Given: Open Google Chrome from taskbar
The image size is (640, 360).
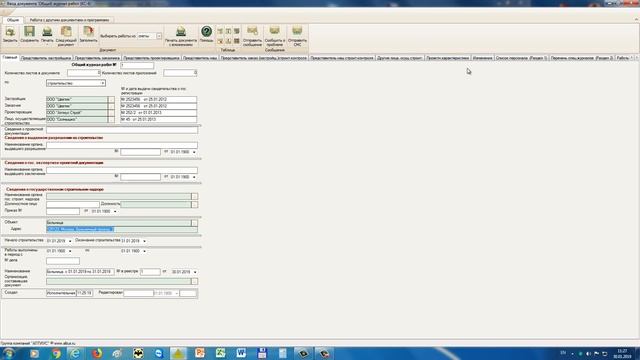Looking at the screenshot, I should (x=56, y=353).
